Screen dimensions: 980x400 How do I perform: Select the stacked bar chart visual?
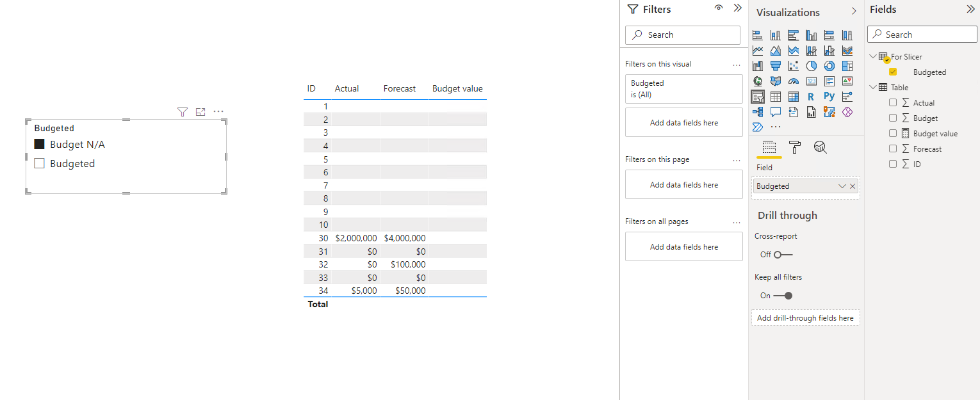[758, 35]
